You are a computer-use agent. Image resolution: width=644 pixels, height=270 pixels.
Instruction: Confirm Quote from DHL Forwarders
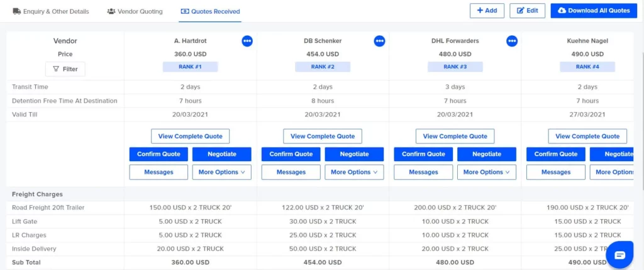tap(423, 154)
